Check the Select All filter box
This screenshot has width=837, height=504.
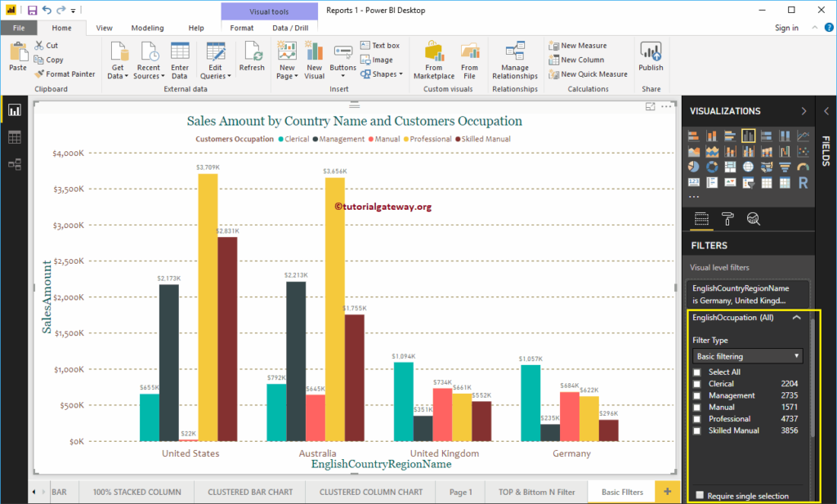point(696,372)
